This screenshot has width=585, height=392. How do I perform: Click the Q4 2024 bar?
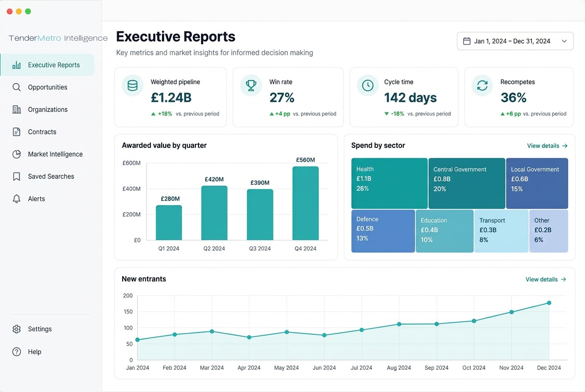[305, 203]
